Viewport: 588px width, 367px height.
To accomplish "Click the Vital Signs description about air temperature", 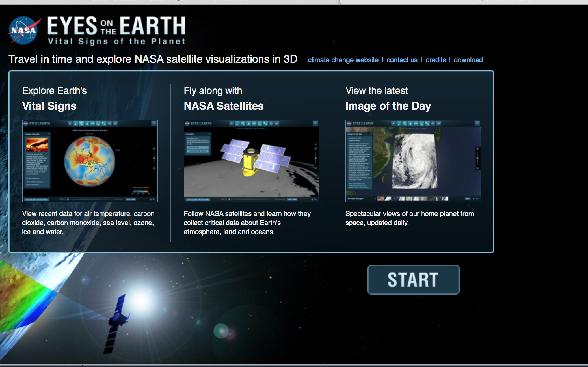I will (88, 223).
